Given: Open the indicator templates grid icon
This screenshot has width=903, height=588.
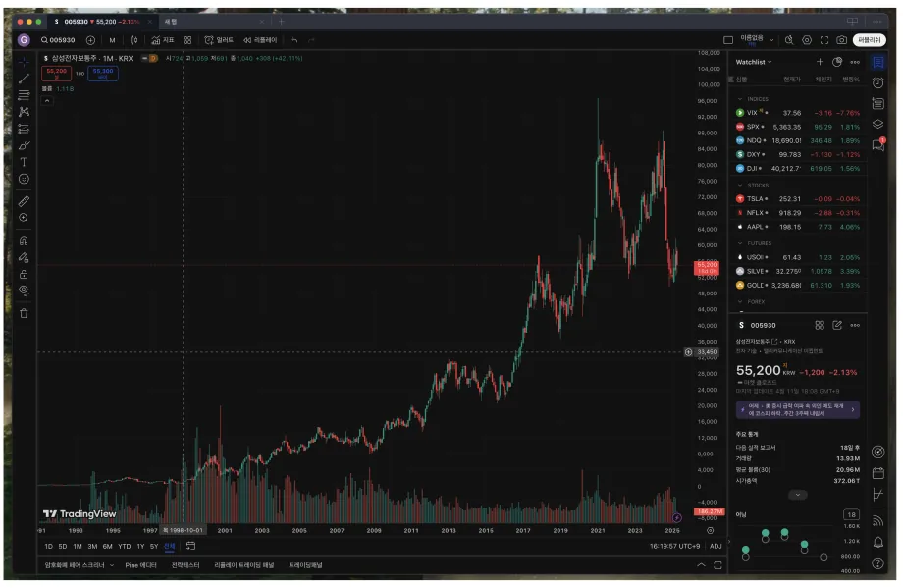Looking at the screenshot, I should 187,40.
